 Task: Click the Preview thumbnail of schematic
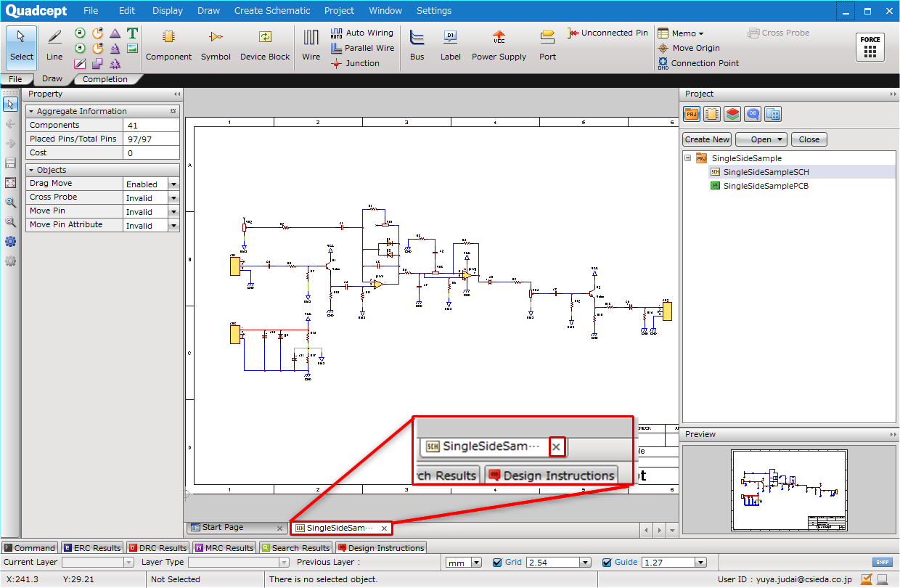point(790,490)
